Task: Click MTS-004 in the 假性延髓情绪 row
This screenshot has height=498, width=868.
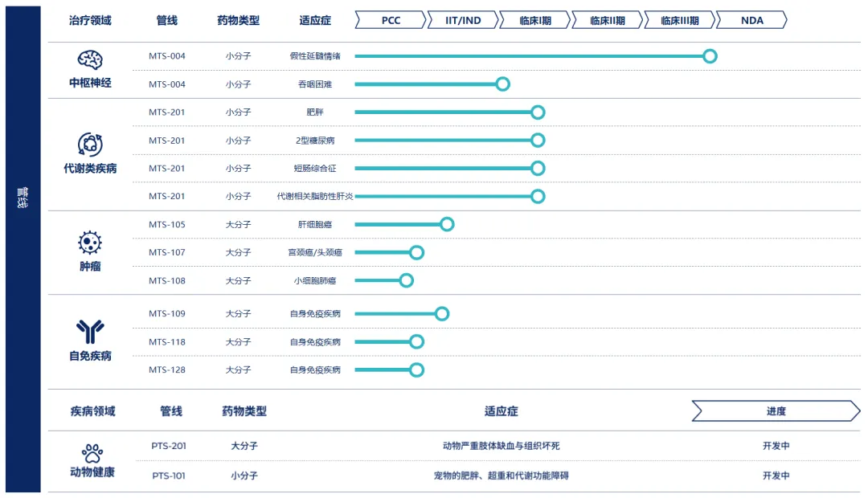Action: (166, 56)
